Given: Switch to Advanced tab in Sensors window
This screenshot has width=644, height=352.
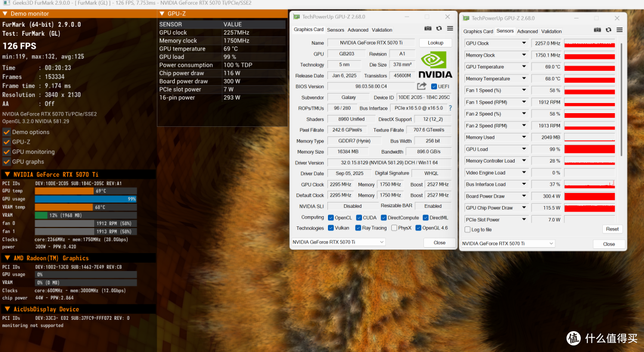Looking at the screenshot, I should click(527, 31).
